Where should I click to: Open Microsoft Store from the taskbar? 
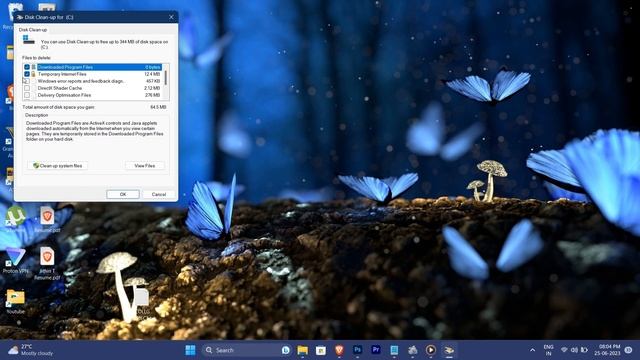coord(321,350)
